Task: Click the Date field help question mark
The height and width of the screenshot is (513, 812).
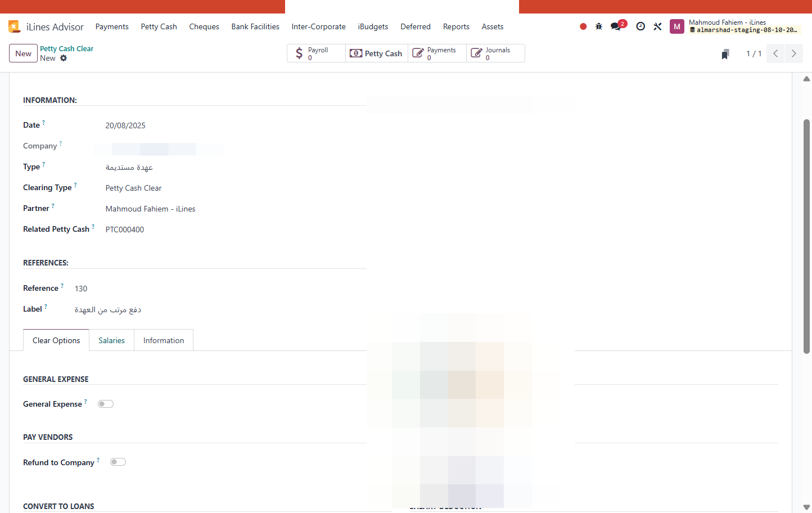Action: 43,122
